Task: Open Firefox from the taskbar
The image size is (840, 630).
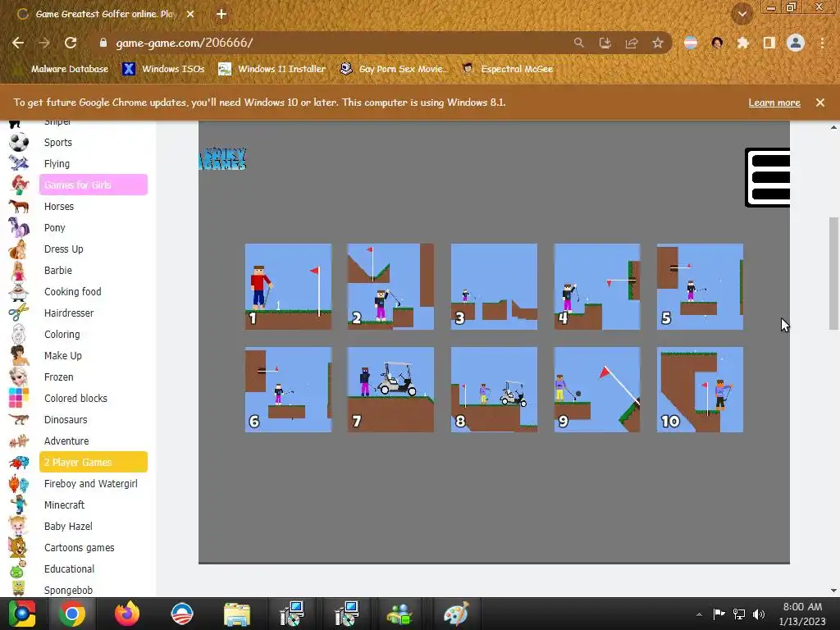Action: coord(127,614)
